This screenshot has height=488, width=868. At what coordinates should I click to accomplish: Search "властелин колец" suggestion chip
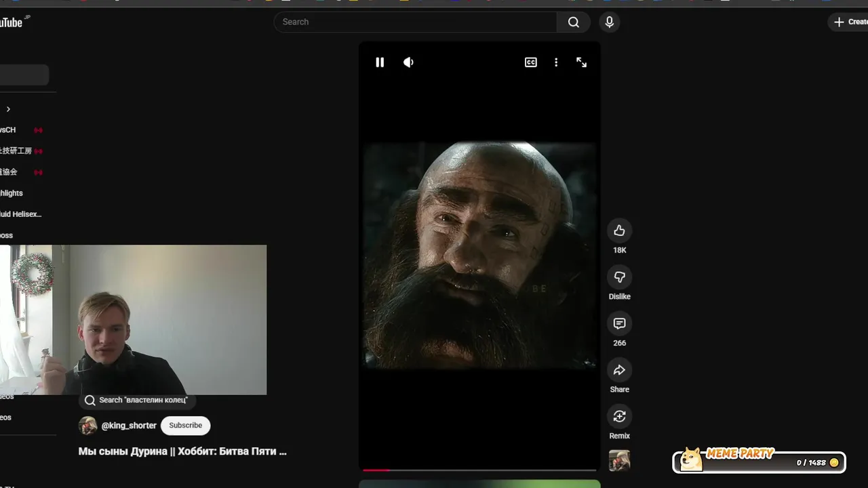click(136, 401)
